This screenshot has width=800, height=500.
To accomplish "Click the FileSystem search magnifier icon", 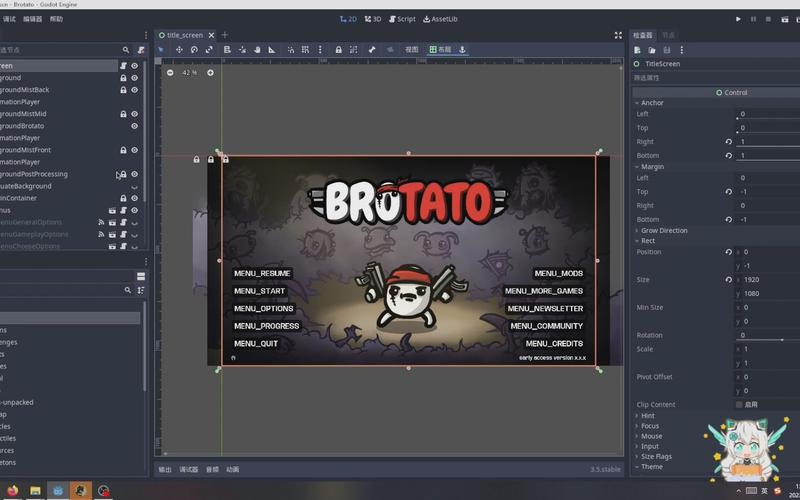I will click(128, 290).
